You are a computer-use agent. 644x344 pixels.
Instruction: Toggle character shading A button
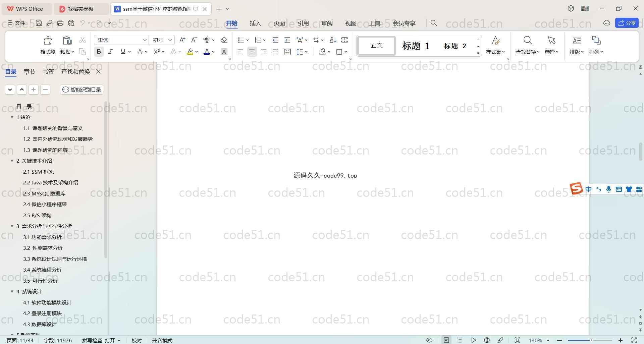tap(224, 52)
